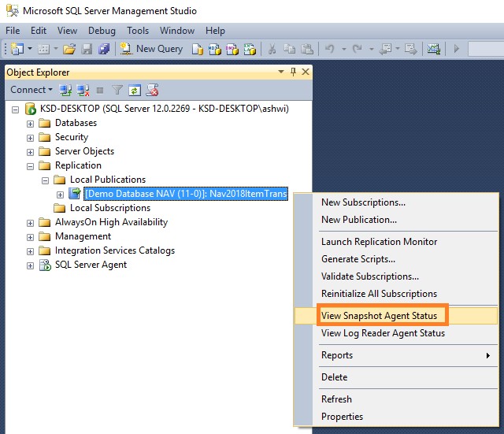The width and height of the screenshot is (504, 434).
Task: Choose Launch Replication Monitor from context menu
Action: [379, 242]
